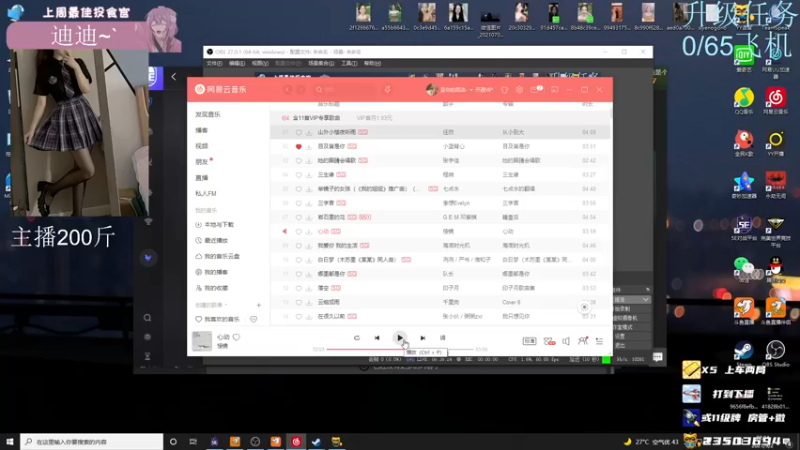This screenshot has height=450, width=800.
Task: Open NetEase settings gear icon
Action: [x=519, y=90]
